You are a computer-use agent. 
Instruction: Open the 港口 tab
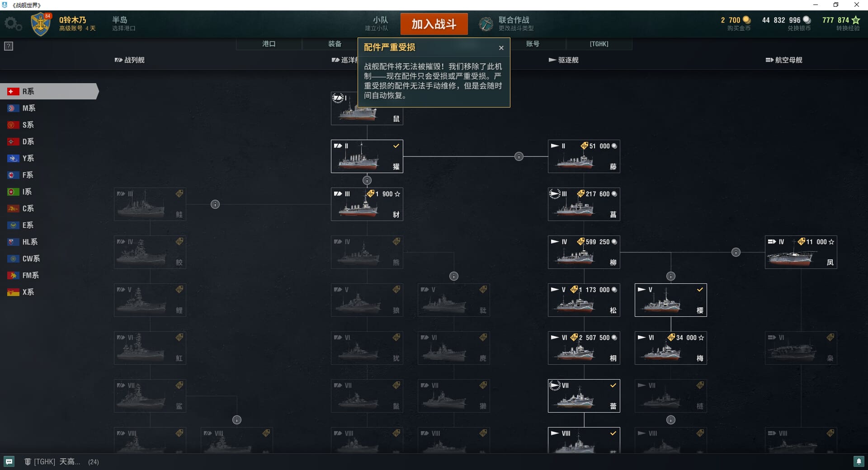(x=269, y=44)
